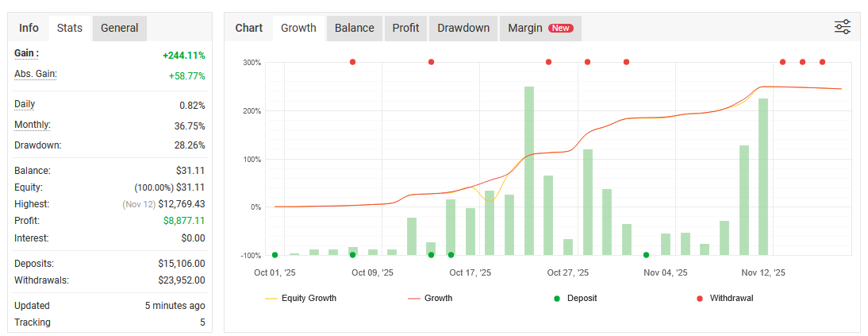
Task: Select the Growth chart tab
Action: (x=298, y=28)
